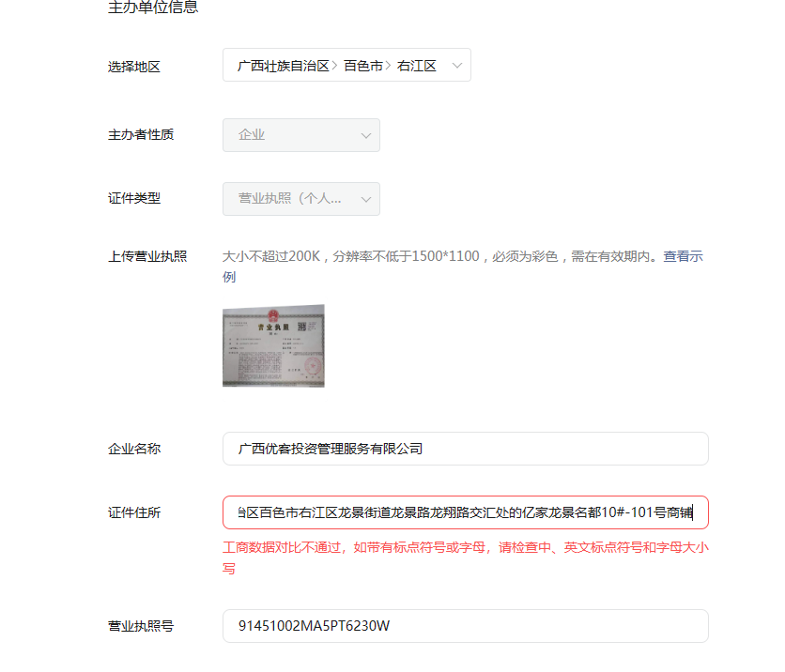Image resolution: width=785 pixels, height=672 pixels.
Task: Click the 大小不超过200K upload hint text
Action: pos(271,256)
